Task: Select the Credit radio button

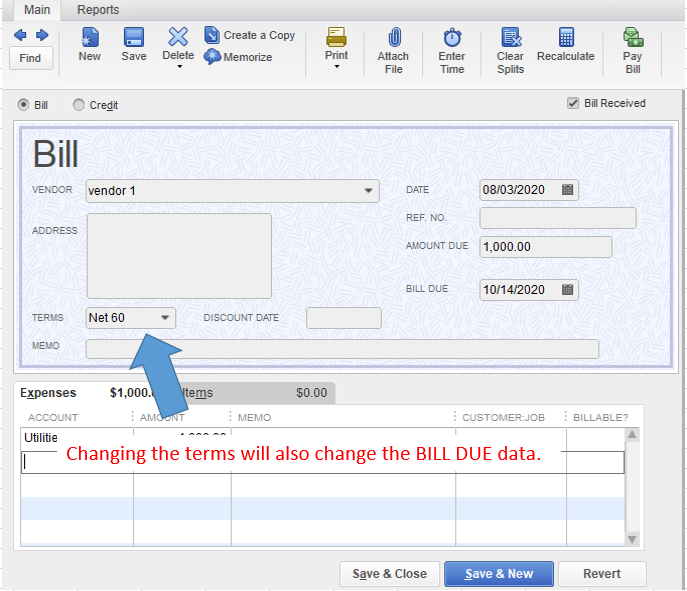Action: pos(78,105)
